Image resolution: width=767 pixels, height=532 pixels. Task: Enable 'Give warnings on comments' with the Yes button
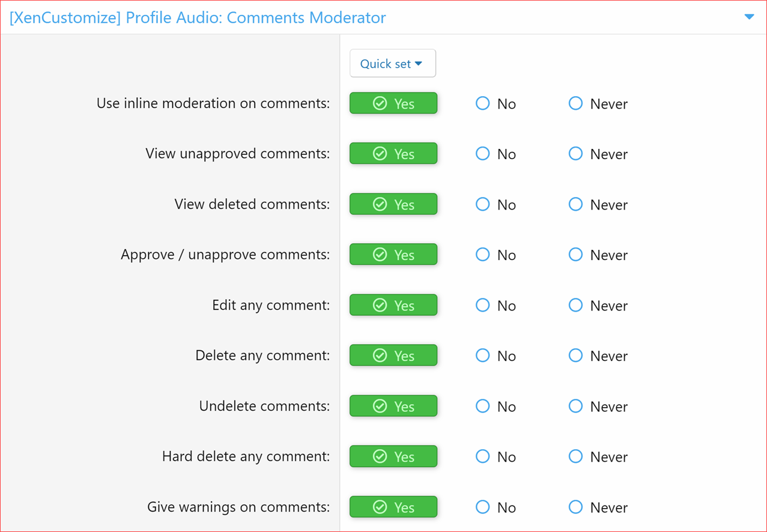pyautogui.click(x=393, y=507)
